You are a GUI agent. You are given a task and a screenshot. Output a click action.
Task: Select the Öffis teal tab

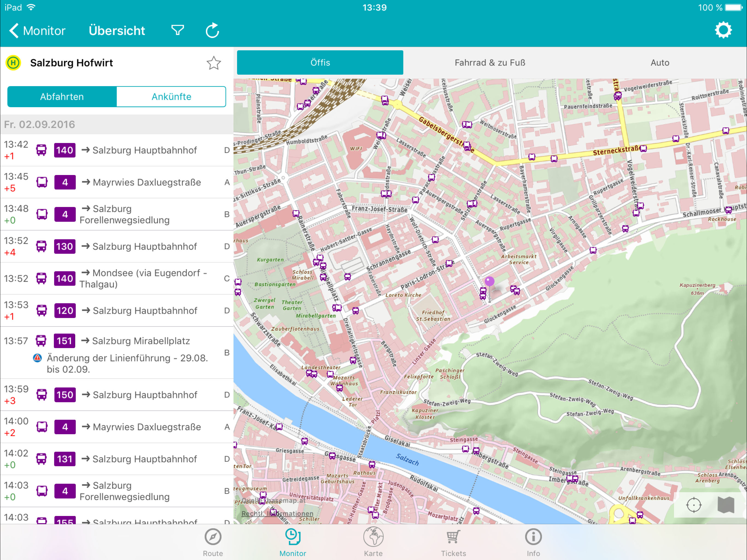(x=320, y=63)
